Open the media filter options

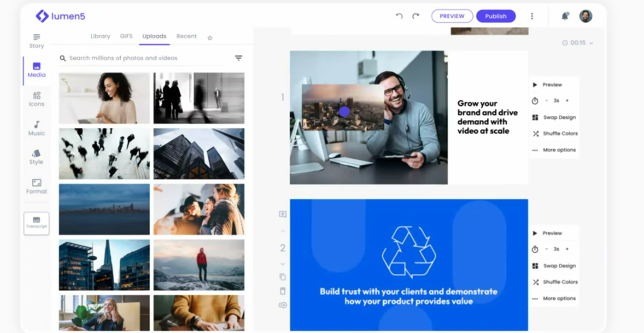(x=239, y=58)
